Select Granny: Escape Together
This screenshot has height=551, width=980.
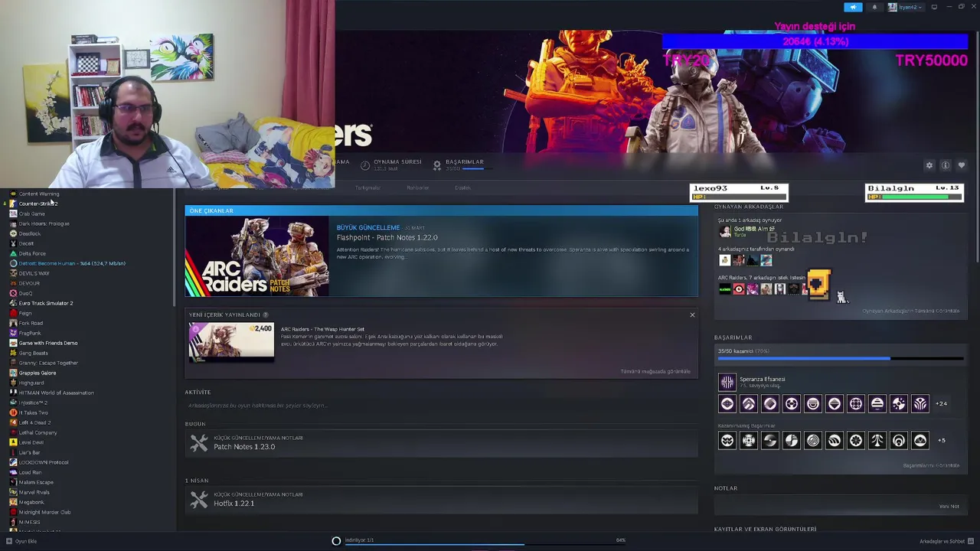point(48,363)
